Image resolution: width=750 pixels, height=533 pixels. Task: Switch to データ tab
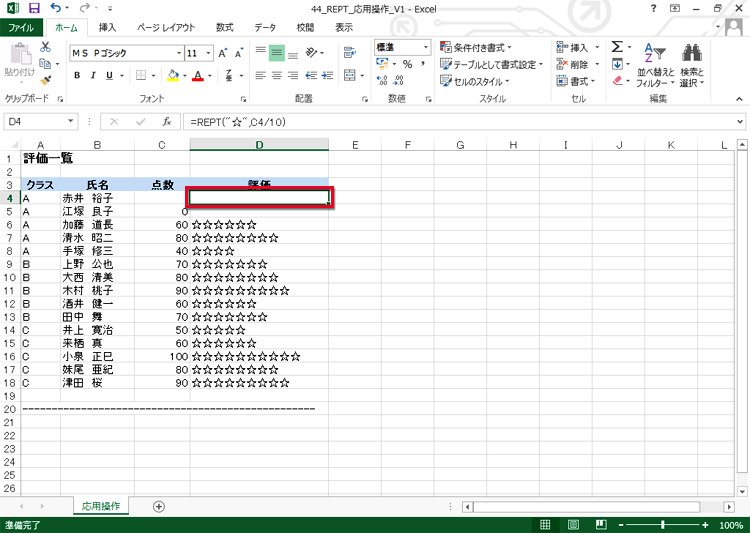tap(265, 28)
